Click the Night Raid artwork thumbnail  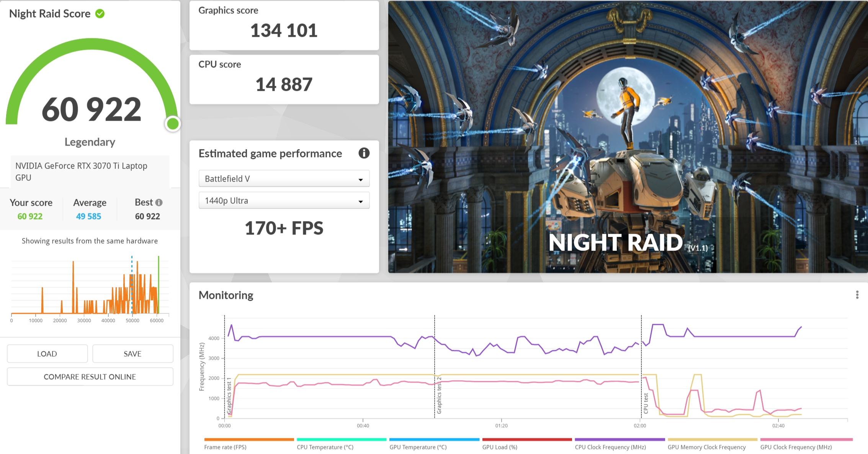628,137
